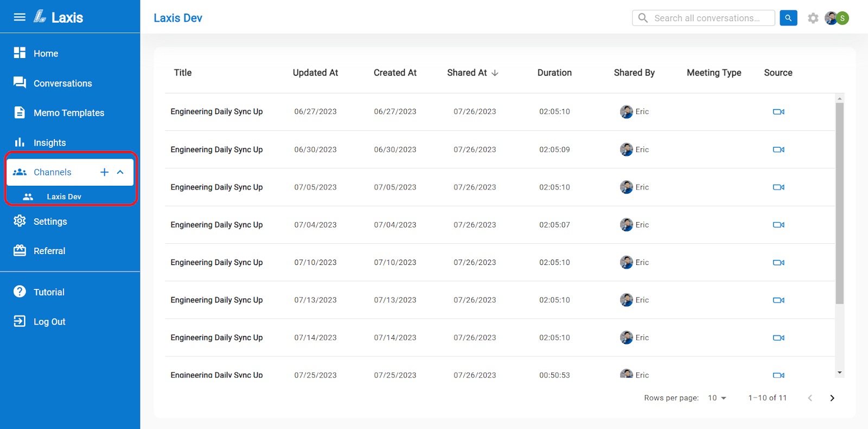868x429 pixels.
Task: Click video source icon in 07/14/2023 row
Action: tap(778, 338)
